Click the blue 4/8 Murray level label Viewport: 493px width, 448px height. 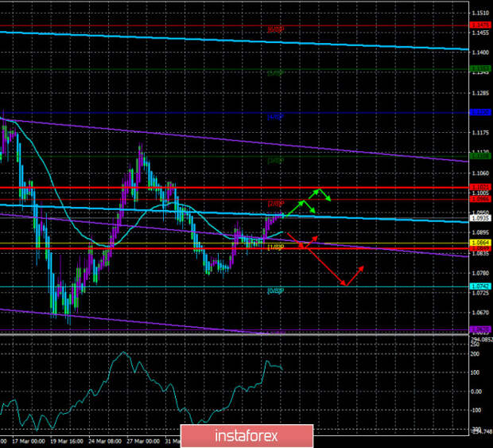point(276,117)
